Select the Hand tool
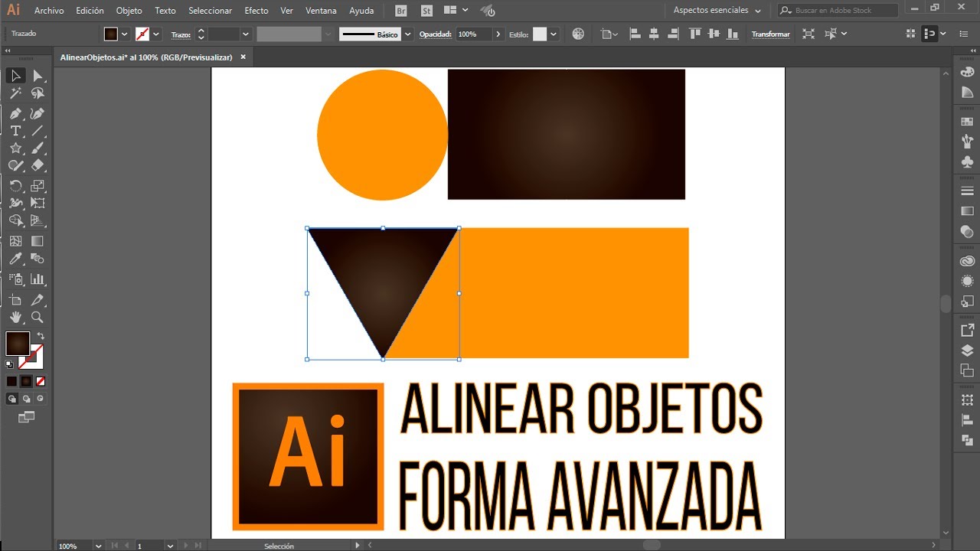 [x=15, y=317]
